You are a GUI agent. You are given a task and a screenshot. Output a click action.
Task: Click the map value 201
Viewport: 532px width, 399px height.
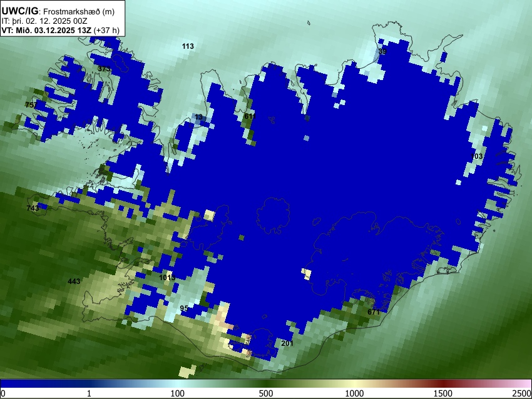[x=287, y=343]
